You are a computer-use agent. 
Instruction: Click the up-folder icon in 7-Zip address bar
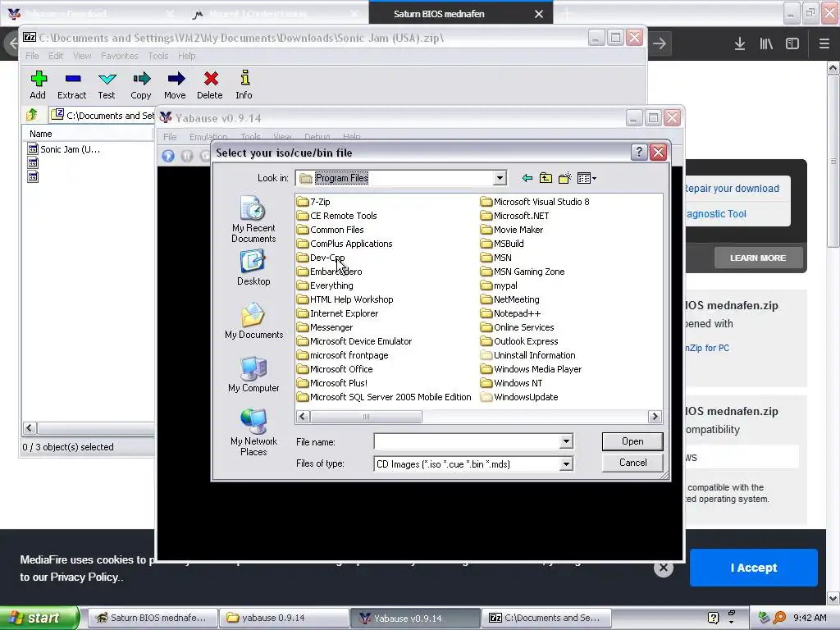(32, 115)
